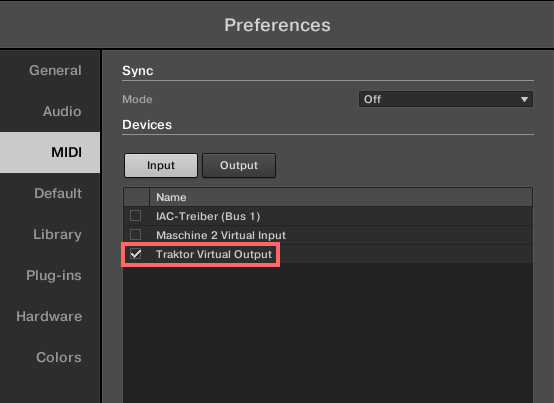This screenshot has height=403, width=554.
Task: Click the Input devices button
Action: coord(161,165)
